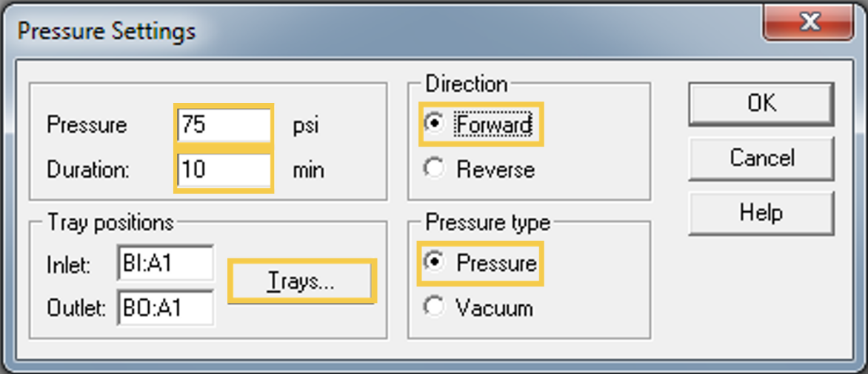This screenshot has height=374, width=868.
Task: Click the 'psi' unit label
Action: [x=306, y=126]
